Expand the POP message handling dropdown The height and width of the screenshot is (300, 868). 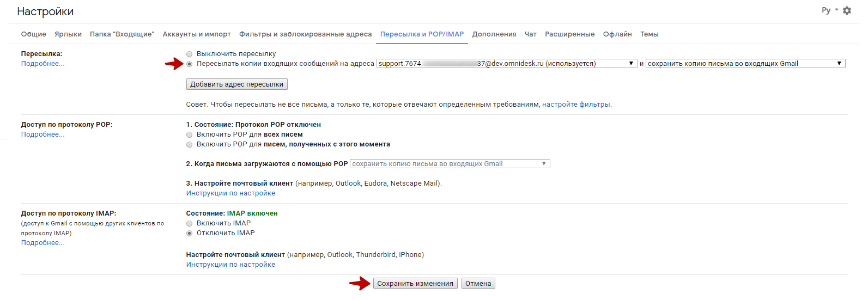(x=450, y=164)
